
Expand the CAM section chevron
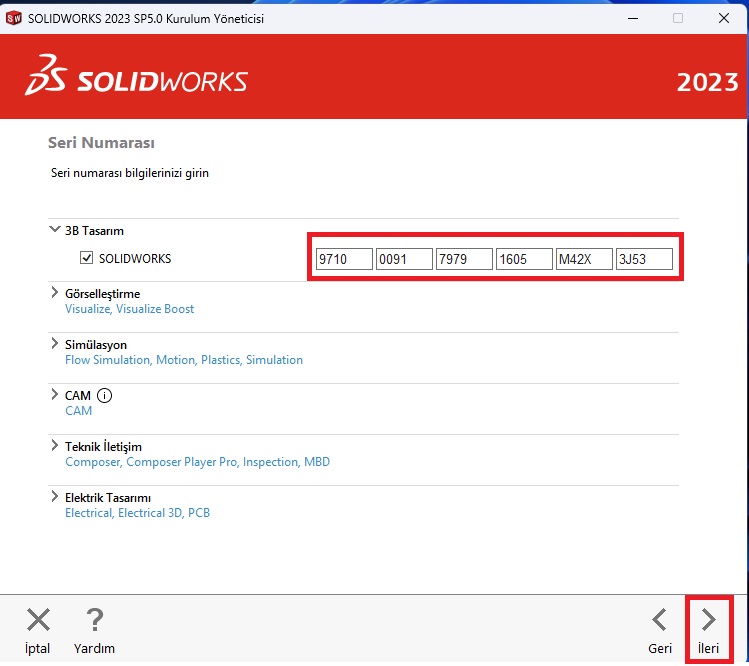54,395
